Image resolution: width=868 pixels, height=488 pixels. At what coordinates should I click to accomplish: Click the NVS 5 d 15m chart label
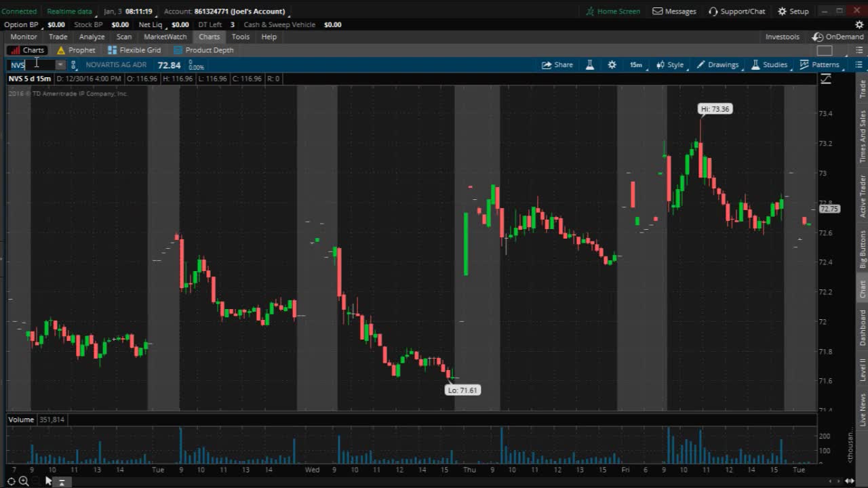[x=30, y=79]
